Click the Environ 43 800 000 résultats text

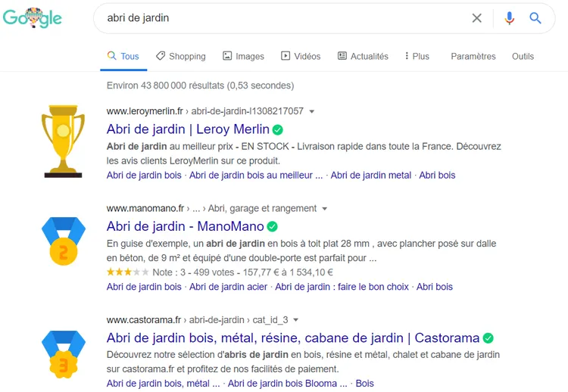(x=200, y=86)
